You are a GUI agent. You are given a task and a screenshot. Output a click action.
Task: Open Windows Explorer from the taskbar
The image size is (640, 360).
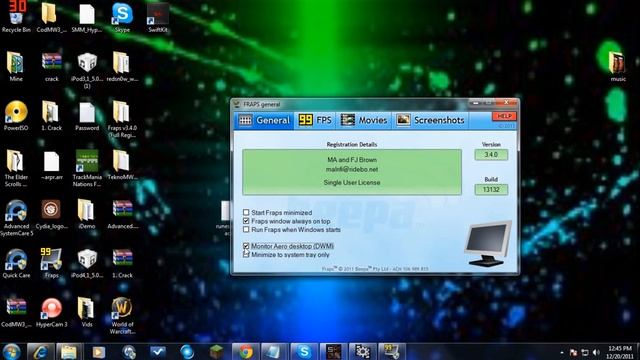pos(69,351)
